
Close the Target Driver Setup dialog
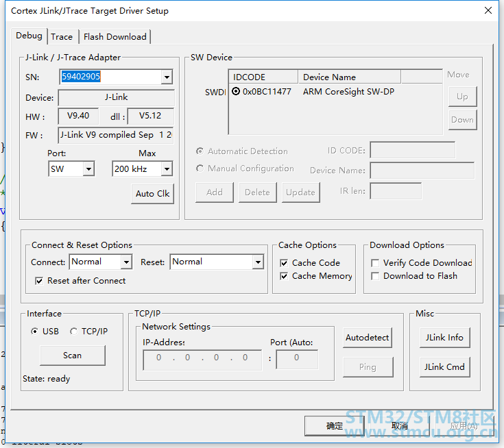click(x=488, y=10)
